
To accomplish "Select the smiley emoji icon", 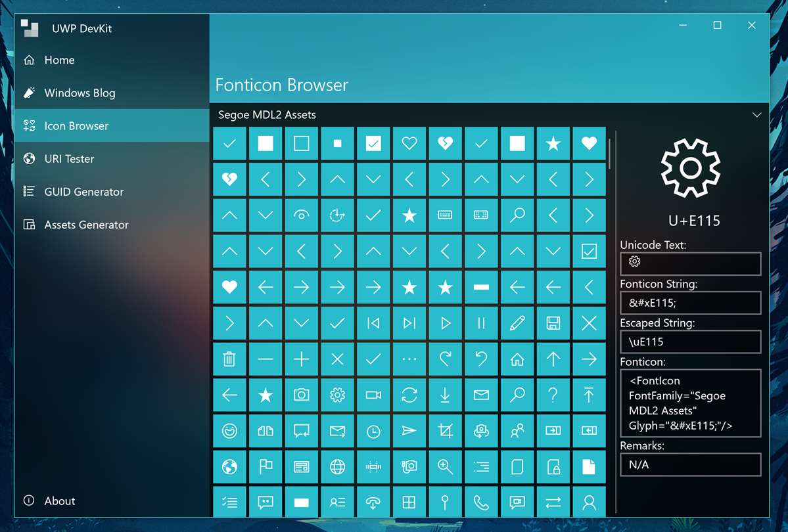I will (x=229, y=431).
